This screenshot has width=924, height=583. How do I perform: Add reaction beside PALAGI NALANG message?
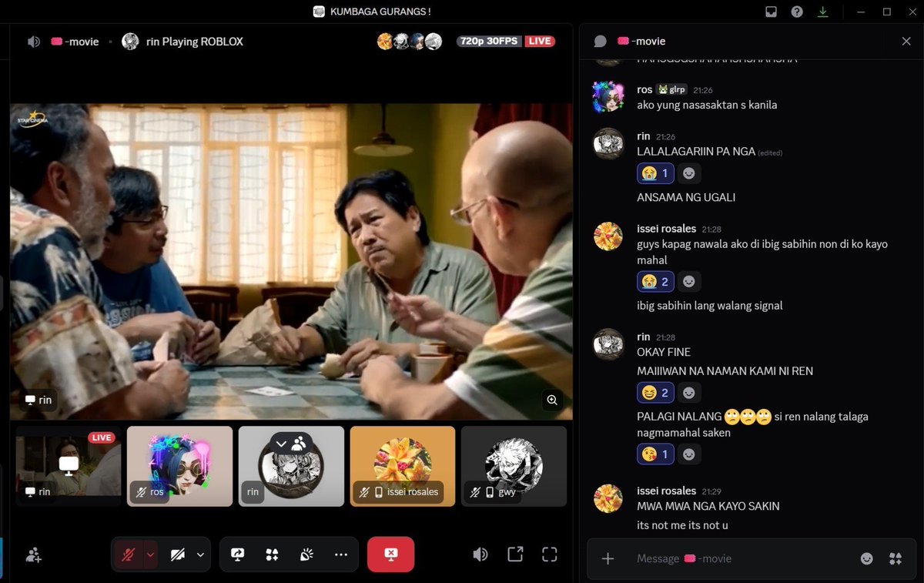(689, 454)
